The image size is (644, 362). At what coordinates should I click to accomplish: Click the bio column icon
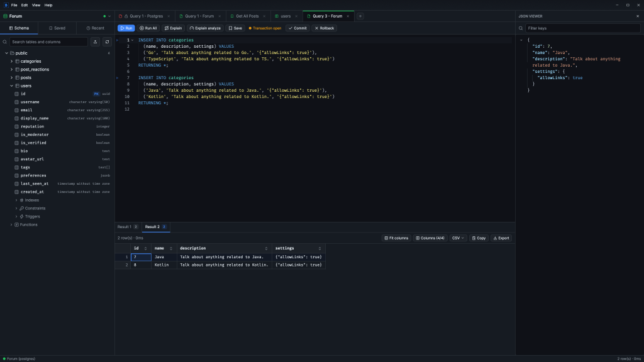16,151
